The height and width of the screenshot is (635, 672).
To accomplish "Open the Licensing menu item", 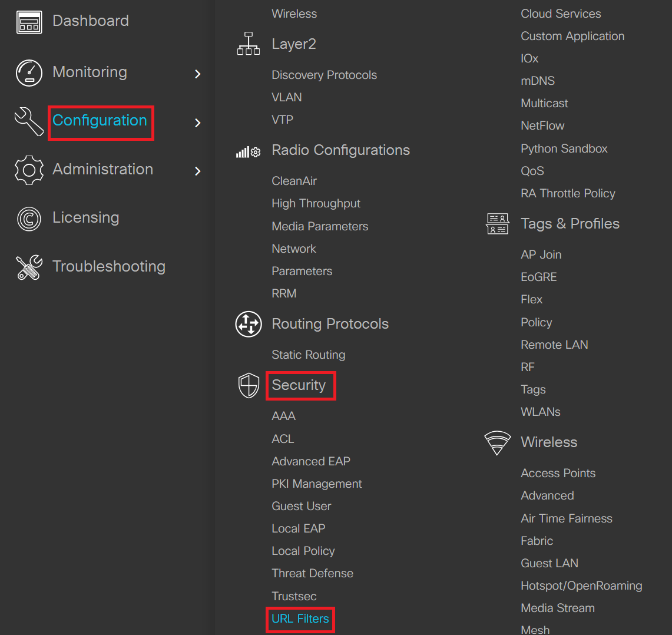I will pyautogui.click(x=86, y=218).
